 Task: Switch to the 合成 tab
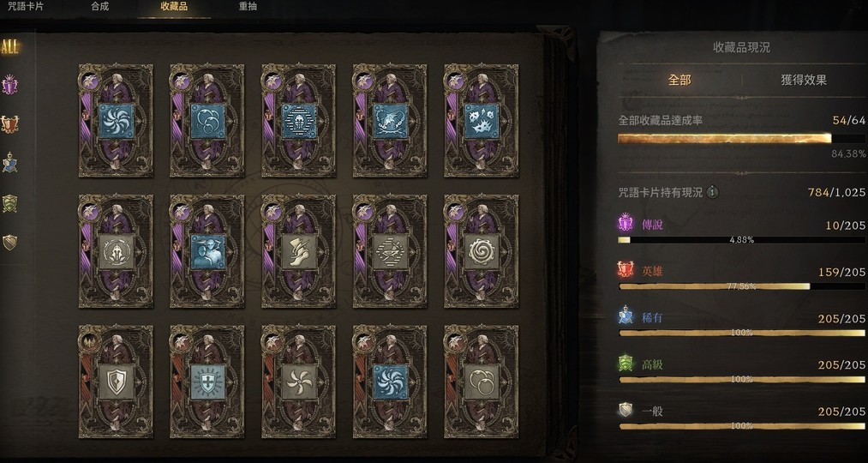coord(99,7)
